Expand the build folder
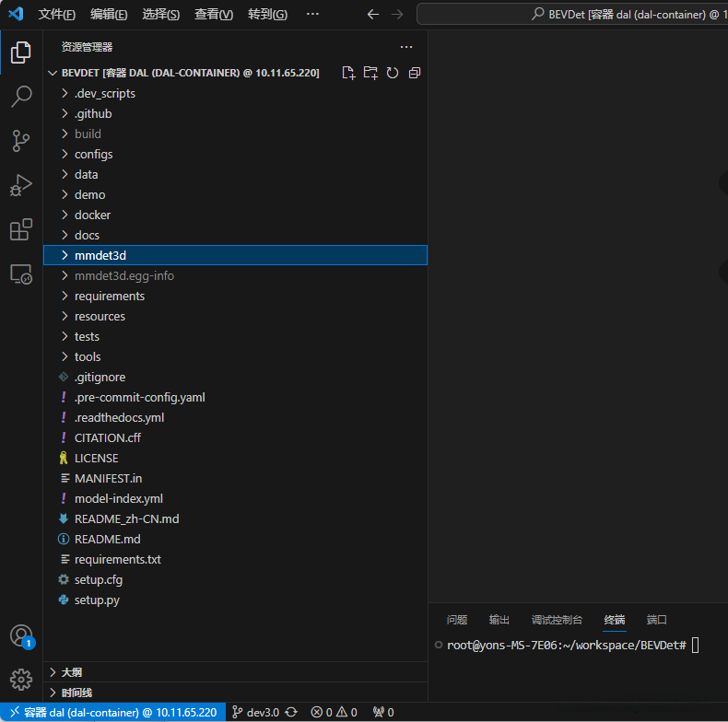Screen dimensions: 728x722 click(235, 134)
